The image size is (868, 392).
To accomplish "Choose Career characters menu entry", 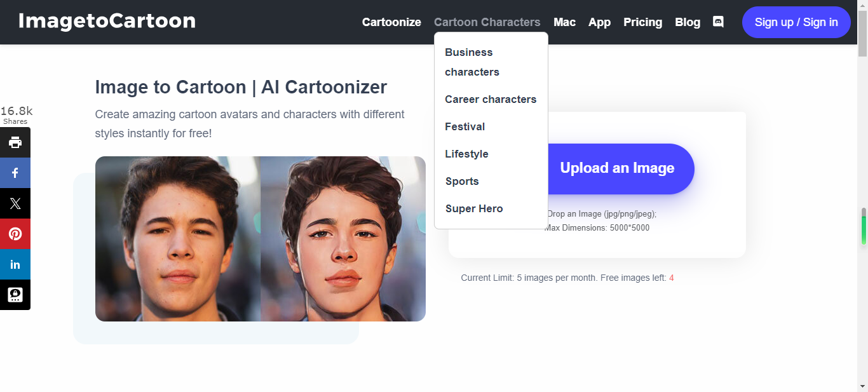I will tap(491, 99).
